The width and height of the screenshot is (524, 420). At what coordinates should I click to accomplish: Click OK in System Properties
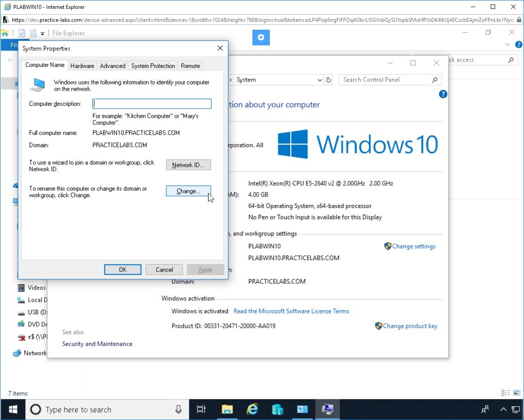(123, 270)
